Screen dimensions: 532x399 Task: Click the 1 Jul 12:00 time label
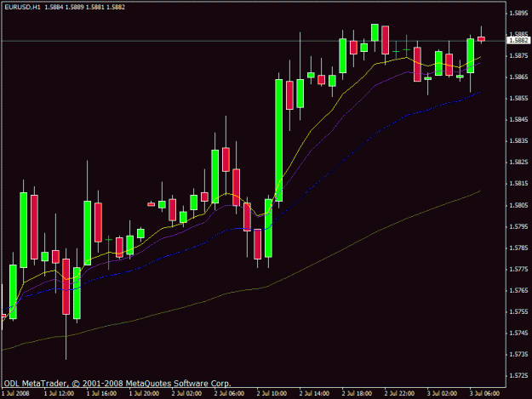(x=59, y=394)
